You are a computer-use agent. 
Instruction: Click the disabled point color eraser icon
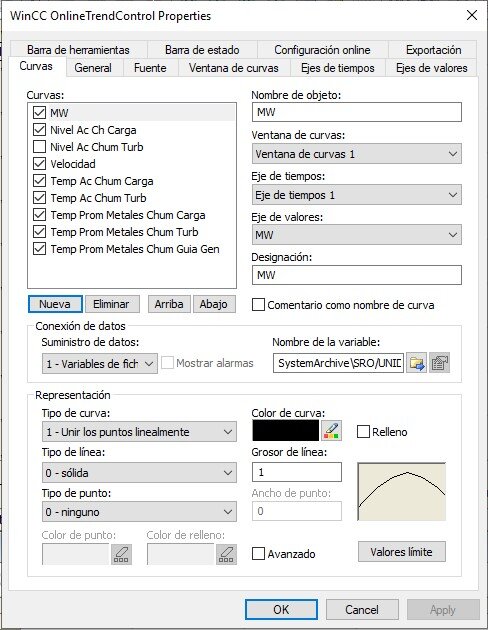(121, 554)
